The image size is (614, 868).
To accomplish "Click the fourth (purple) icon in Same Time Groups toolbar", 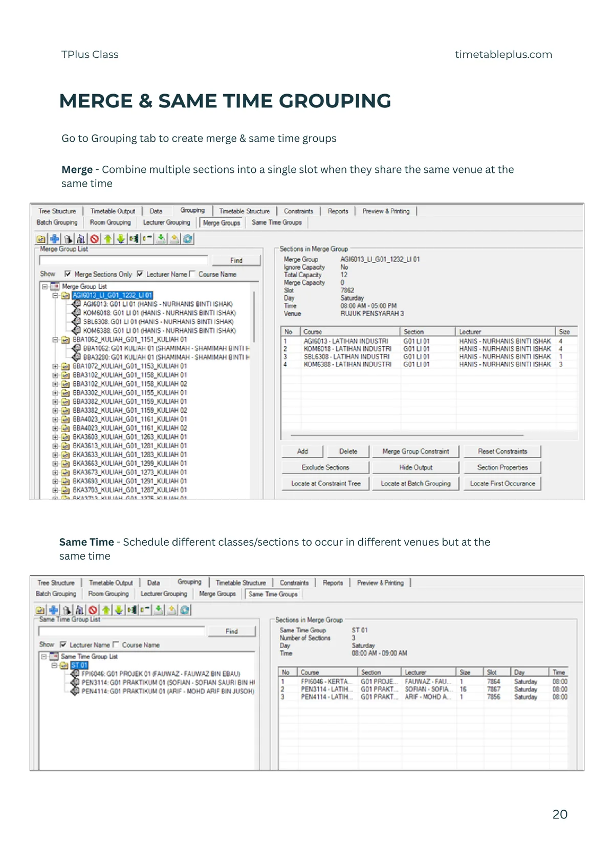I will click(79, 610).
